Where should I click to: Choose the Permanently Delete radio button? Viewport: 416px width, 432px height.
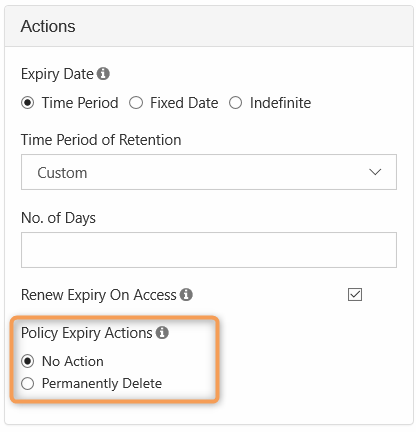[x=28, y=384]
